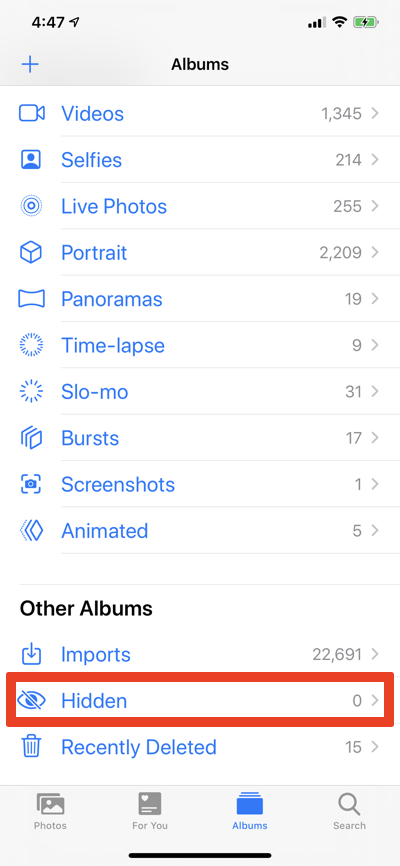Tap the Portrait cube icon
Viewport: 400px width, 866px height.
click(x=31, y=252)
